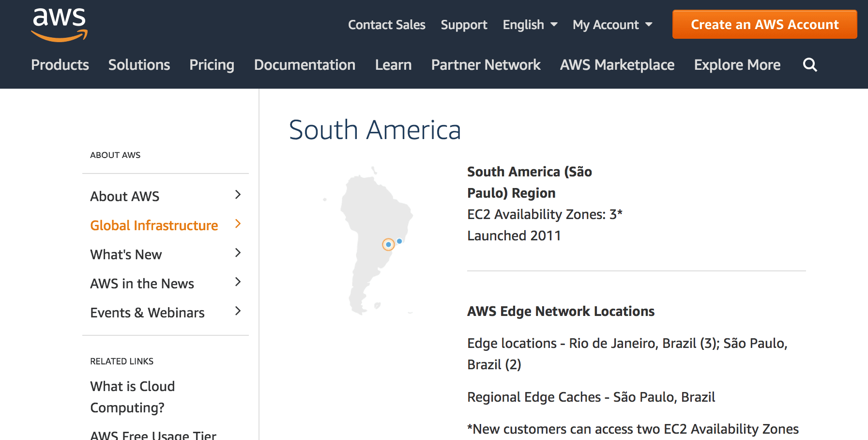Viewport: 868px width, 440px height.
Task: Open the Products menu
Action: [x=60, y=64]
